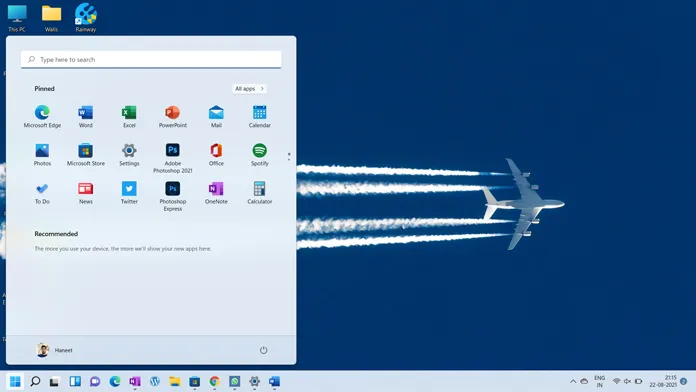The width and height of the screenshot is (696, 392).
Task: Open the Mail app
Action: click(216, 117)
